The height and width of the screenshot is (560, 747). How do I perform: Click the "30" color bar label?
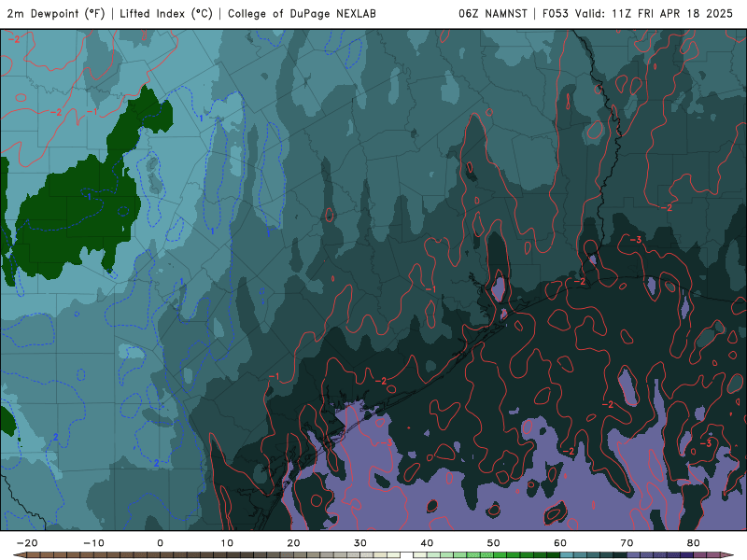point(360,543)
